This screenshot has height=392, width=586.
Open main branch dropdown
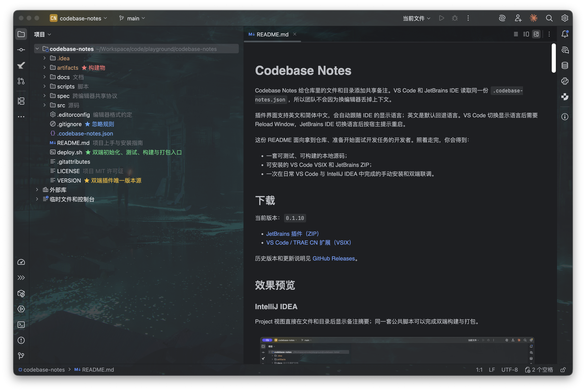(132, 18)
